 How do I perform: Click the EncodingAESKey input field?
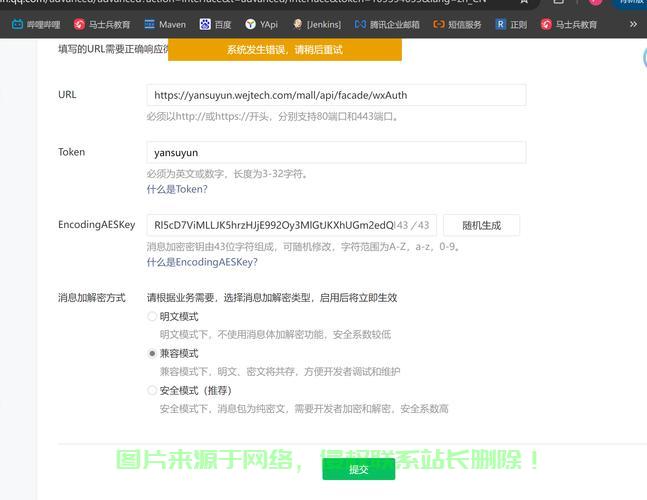(x=292, y=225)
